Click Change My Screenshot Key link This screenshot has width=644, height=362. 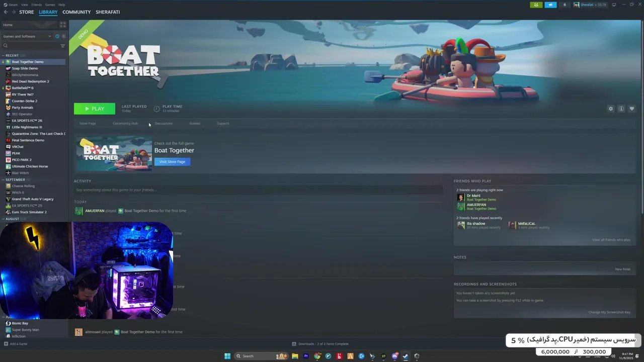[x=609, y=312]
